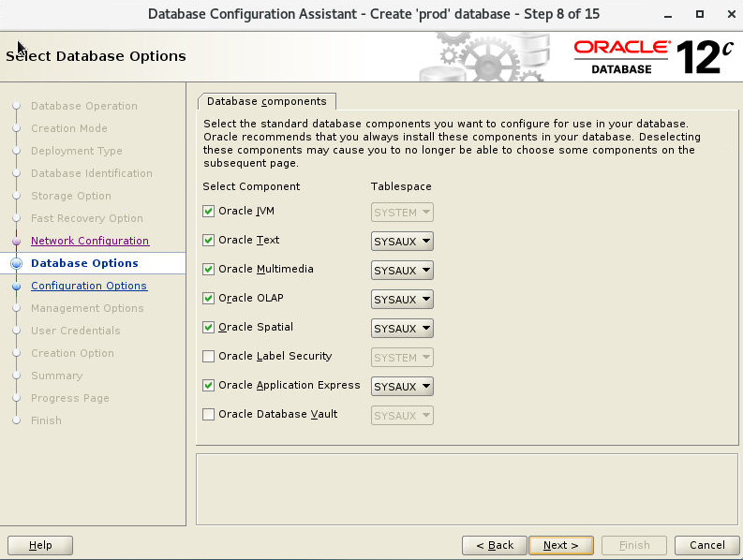Click the empty message area below components
Screen dimensions: 743x560
tap(467, 490)
